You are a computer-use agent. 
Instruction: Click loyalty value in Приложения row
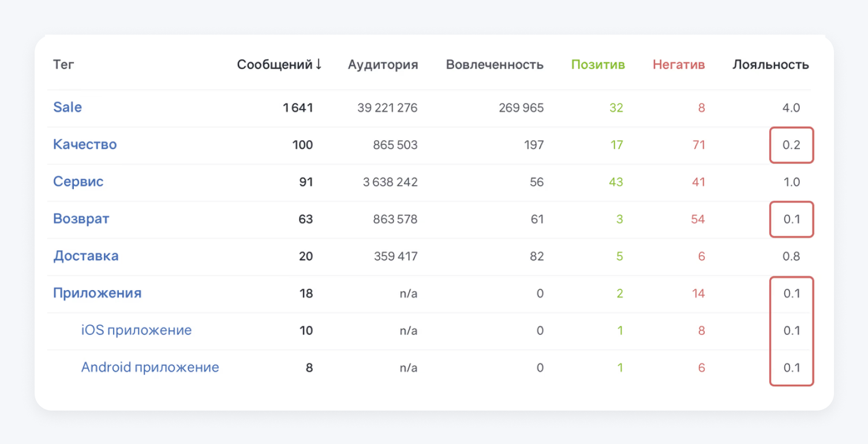tap(792, 294)
